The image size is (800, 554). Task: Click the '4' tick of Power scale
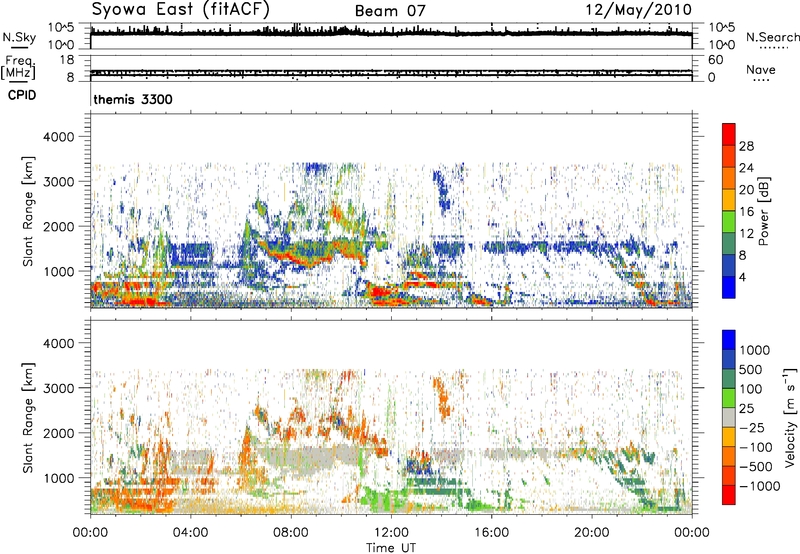click(x=742, y=278)
